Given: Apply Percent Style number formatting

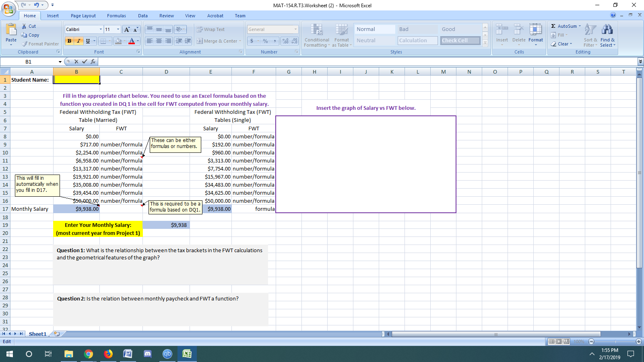Looking at the screenshot, I should coord(264,41).
